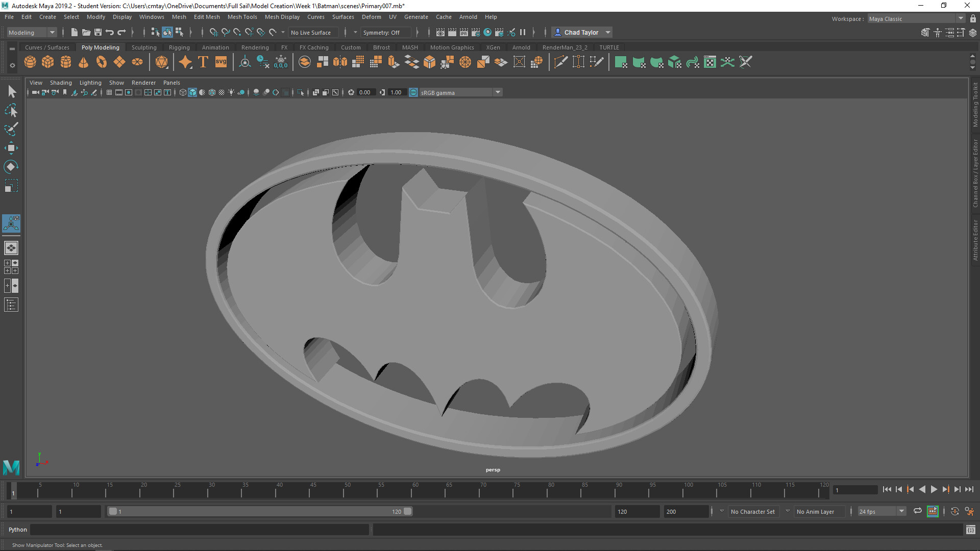Image resolution: width=980 pixels, height=551 pixels.
Task: Open the Mesh Tools menu
Action: (x=242, y=17)
